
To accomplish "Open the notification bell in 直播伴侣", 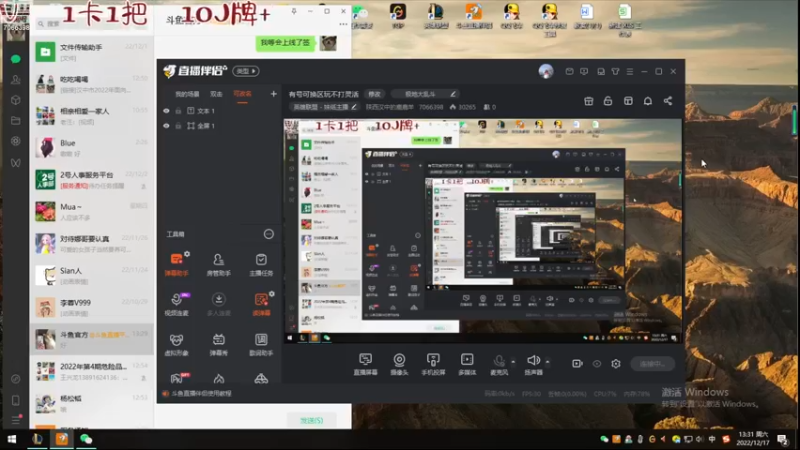I will (647, 101).
